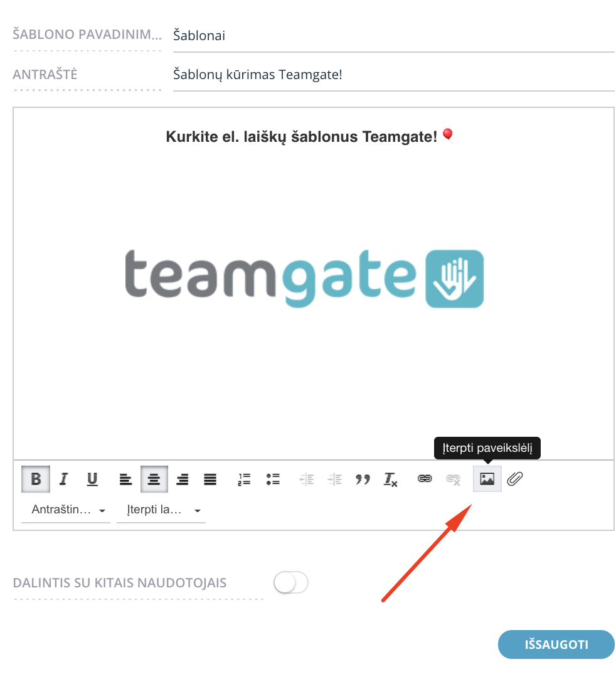Viewport: 616px width, 674px height.
Task: Open the Įterpti la… dropdown
Action: [161, 510]
